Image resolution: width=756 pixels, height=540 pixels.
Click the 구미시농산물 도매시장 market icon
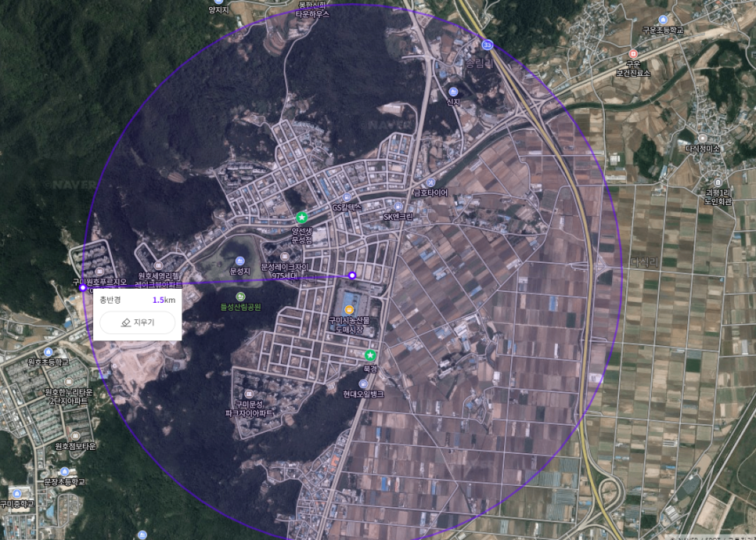point(349,310)
